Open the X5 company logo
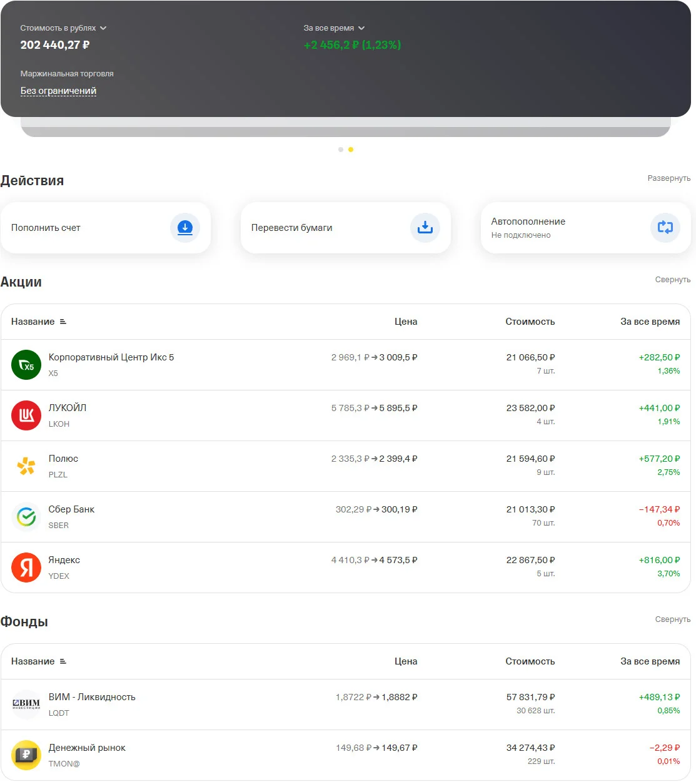The image size is (696, 784). tap(26, 365)
